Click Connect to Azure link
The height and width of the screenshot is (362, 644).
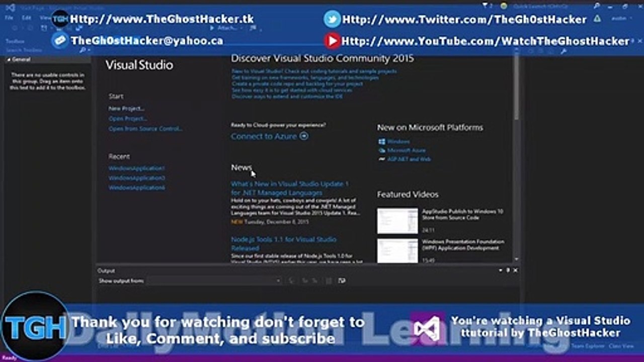pos(264,136)
